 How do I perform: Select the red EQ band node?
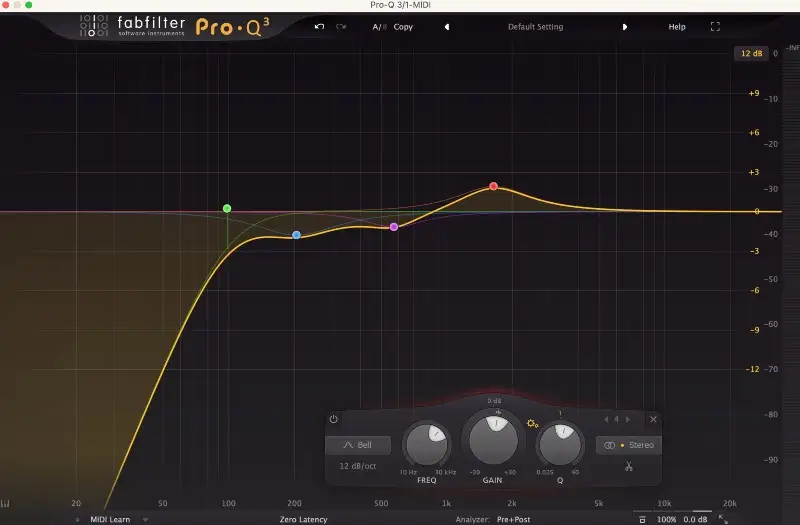493,187
